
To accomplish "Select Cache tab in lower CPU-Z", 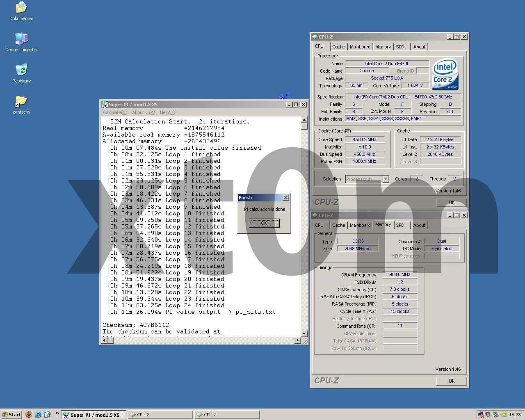I will (338, 225).
